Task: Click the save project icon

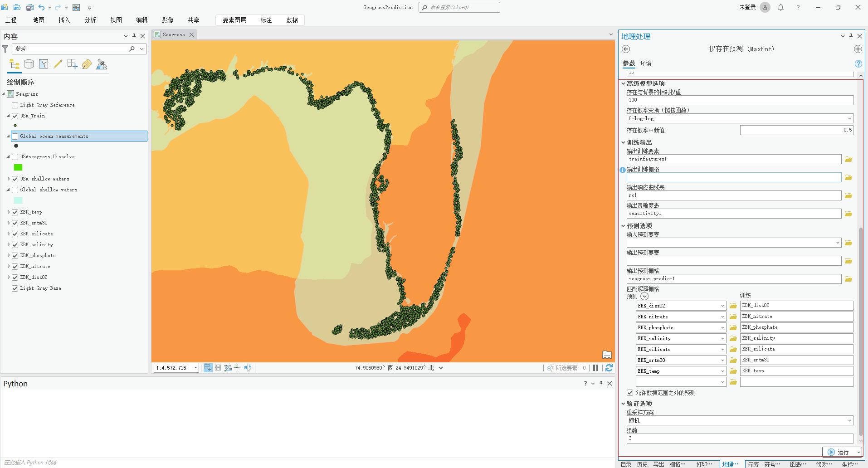Action: pyautogui.click(x=29, y=7)
